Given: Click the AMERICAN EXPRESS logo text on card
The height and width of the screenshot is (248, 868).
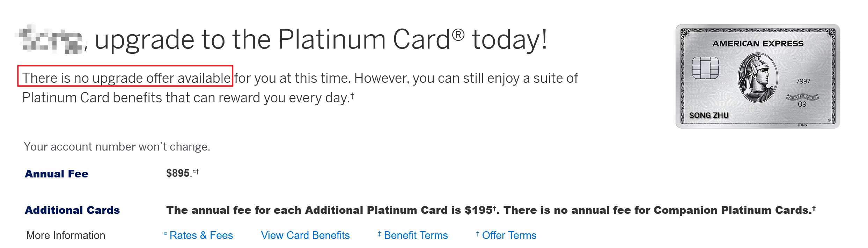Looking at the screenshot, I should click(758, 44).
